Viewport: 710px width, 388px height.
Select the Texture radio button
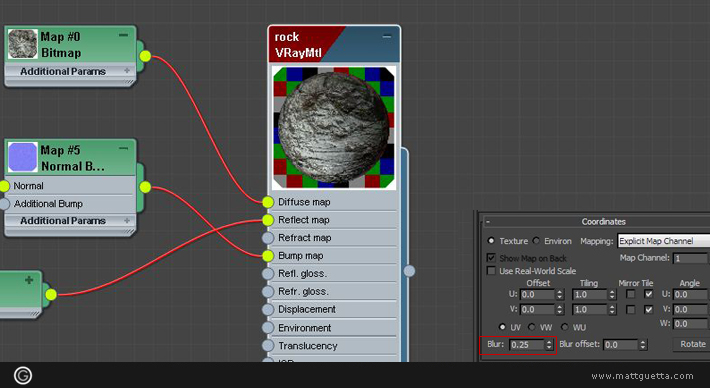coord(491,241)
